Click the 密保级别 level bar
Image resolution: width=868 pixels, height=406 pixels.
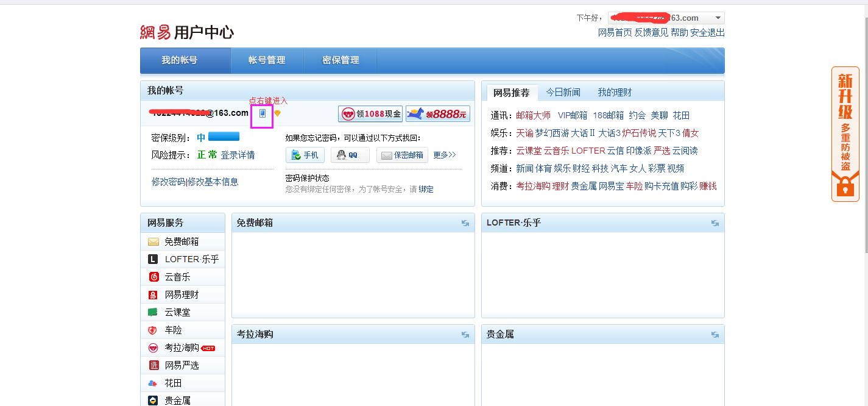click(224, 137)
